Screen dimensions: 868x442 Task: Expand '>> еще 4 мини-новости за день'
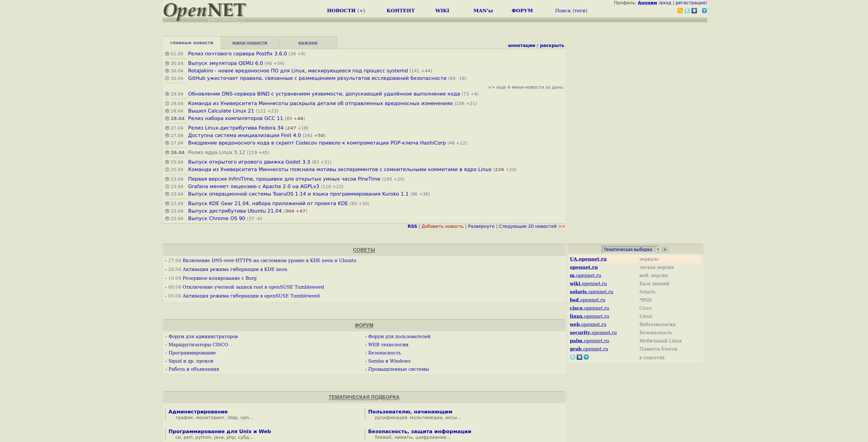(x=525, y=87)
